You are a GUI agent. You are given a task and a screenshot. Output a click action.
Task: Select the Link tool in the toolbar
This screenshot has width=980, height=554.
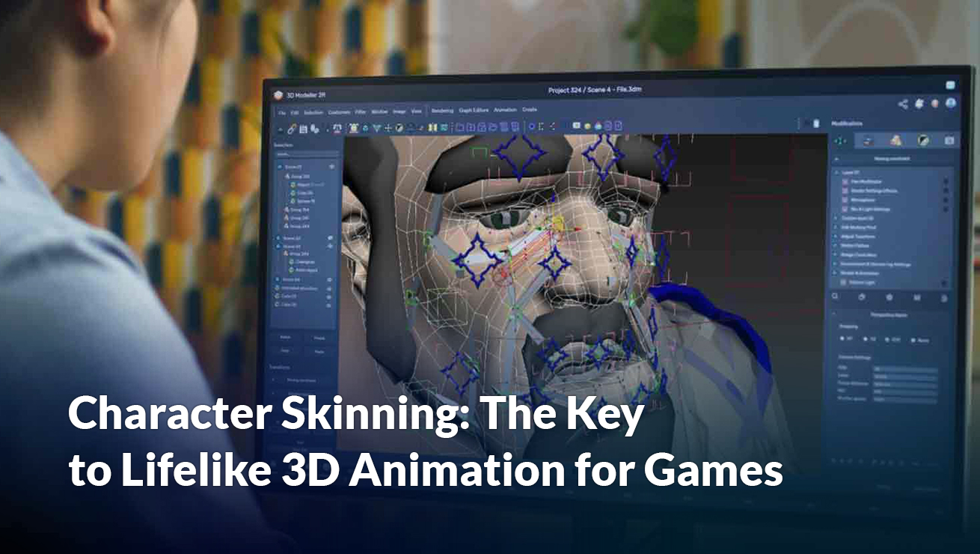(x=290, y=130)
